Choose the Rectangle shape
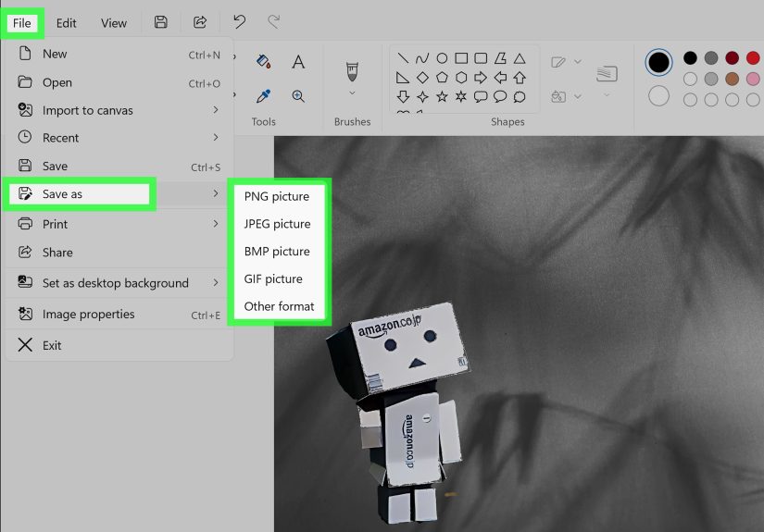764x532 pixels. [x=461, y=58]
